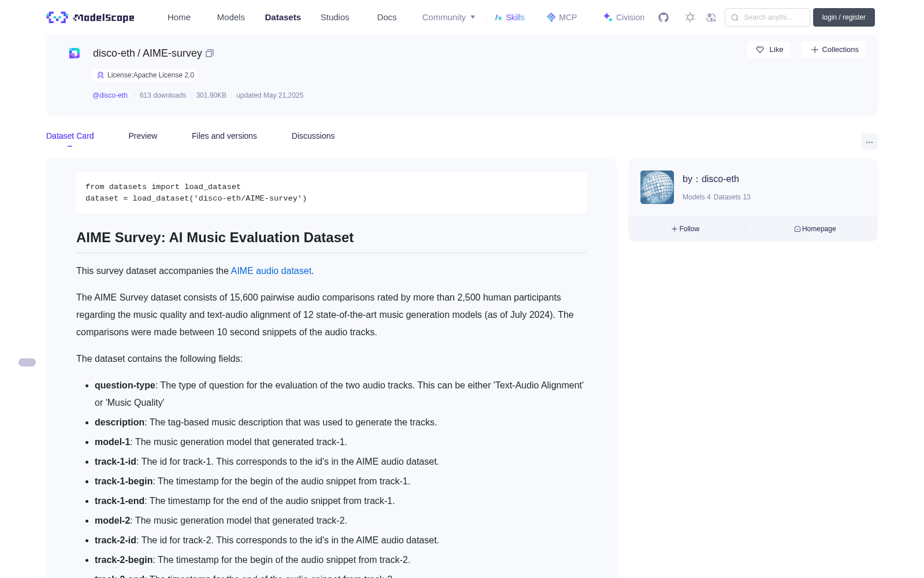
Task: Click the load_dataset code snippet block
Action: pyautogui.click(x=331, y=192)
